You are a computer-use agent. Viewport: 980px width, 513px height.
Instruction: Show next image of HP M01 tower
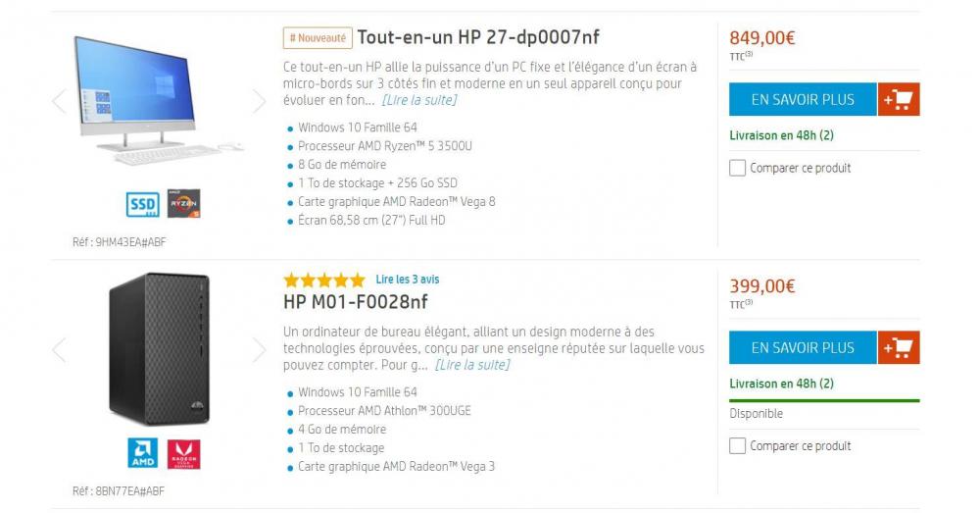pos(259,349)
